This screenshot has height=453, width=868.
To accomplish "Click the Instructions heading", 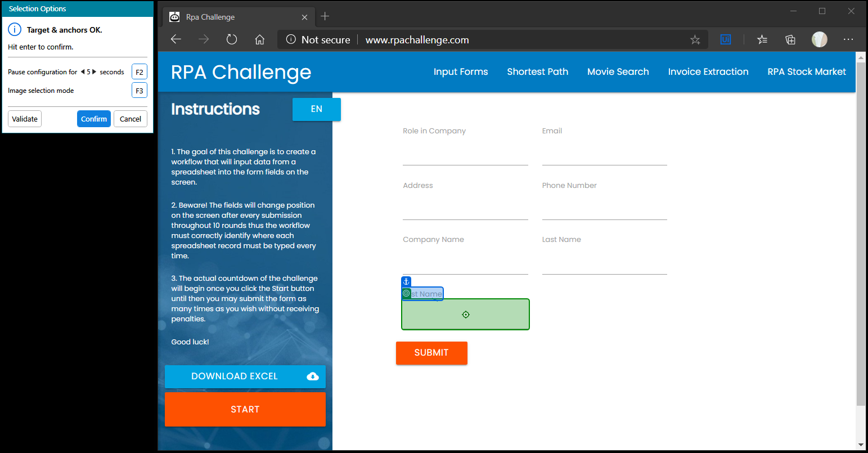I will (215, 109).
